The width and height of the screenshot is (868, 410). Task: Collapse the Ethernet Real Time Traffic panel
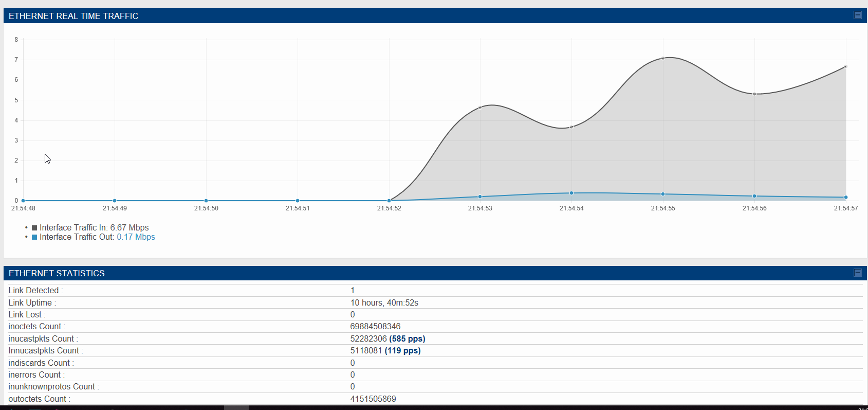(x=857, y=15)
